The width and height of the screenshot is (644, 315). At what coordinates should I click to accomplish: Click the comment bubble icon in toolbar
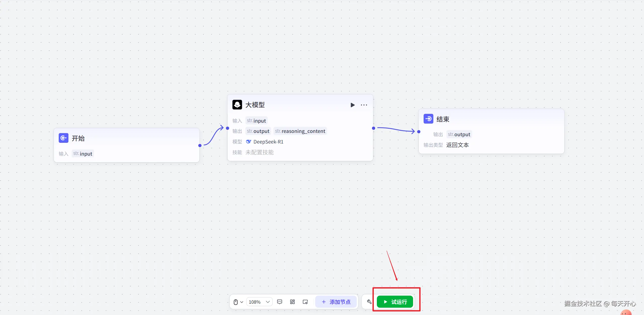point(279,302)
